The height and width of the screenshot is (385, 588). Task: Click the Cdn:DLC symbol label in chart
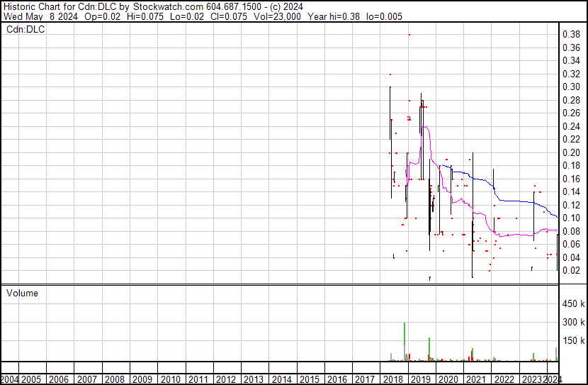tap(26, 30)
